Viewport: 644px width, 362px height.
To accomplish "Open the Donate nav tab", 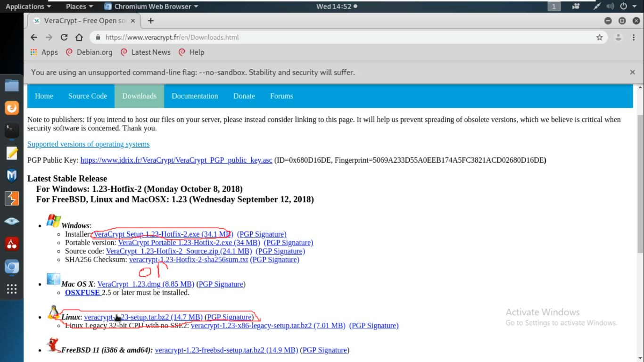I will coord(244,96).
